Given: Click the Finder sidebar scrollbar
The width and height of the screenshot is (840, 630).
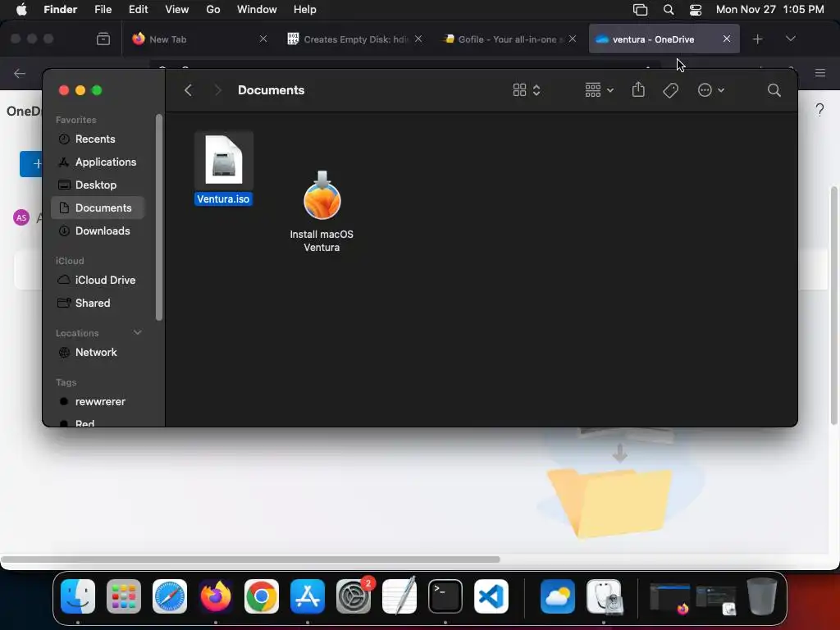Looking at the screenshot, I should pos(158,217).
